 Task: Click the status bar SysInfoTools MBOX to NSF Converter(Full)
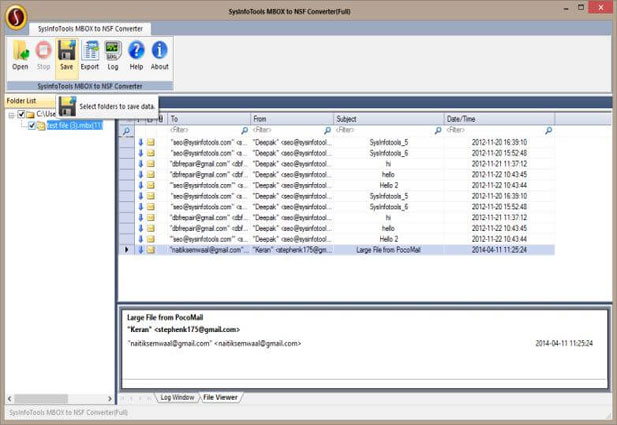click(68, 412)
